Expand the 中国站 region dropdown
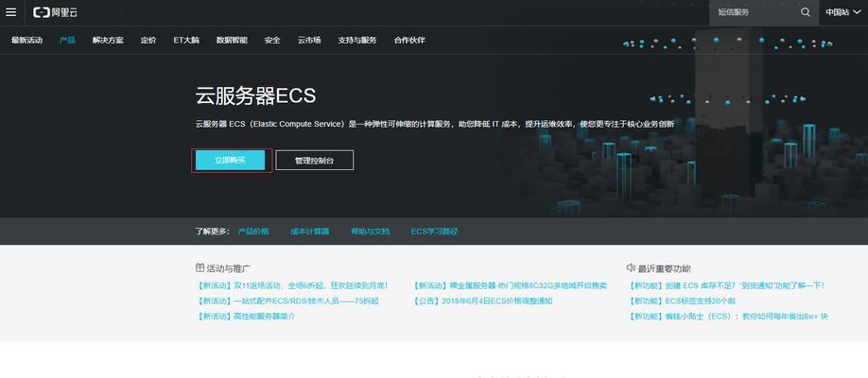 click(x=843, y=12)
